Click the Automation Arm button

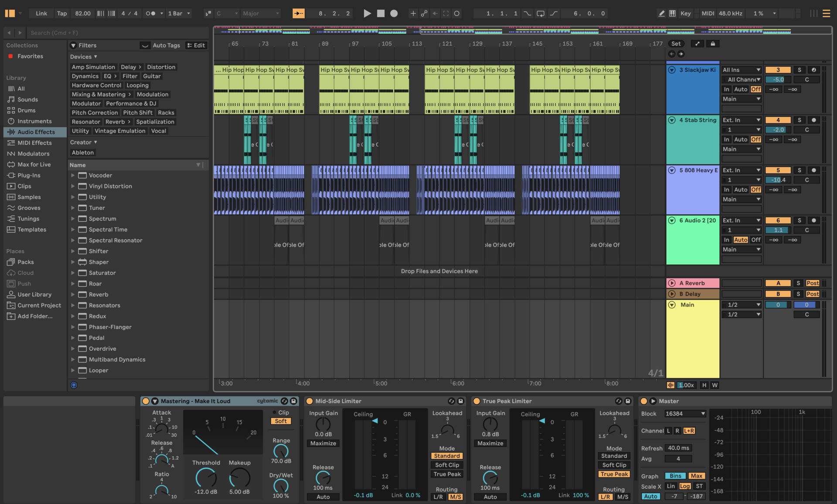tap(424, 14)
